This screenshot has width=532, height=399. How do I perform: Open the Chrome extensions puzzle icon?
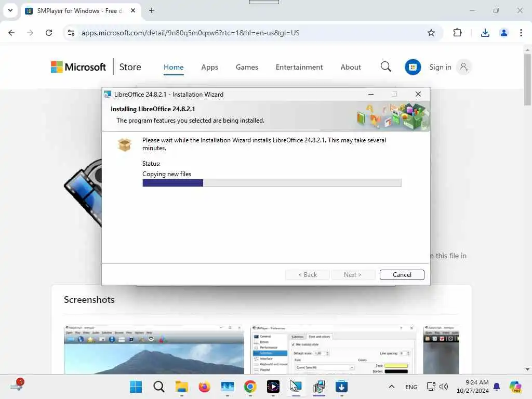[457, 33]
